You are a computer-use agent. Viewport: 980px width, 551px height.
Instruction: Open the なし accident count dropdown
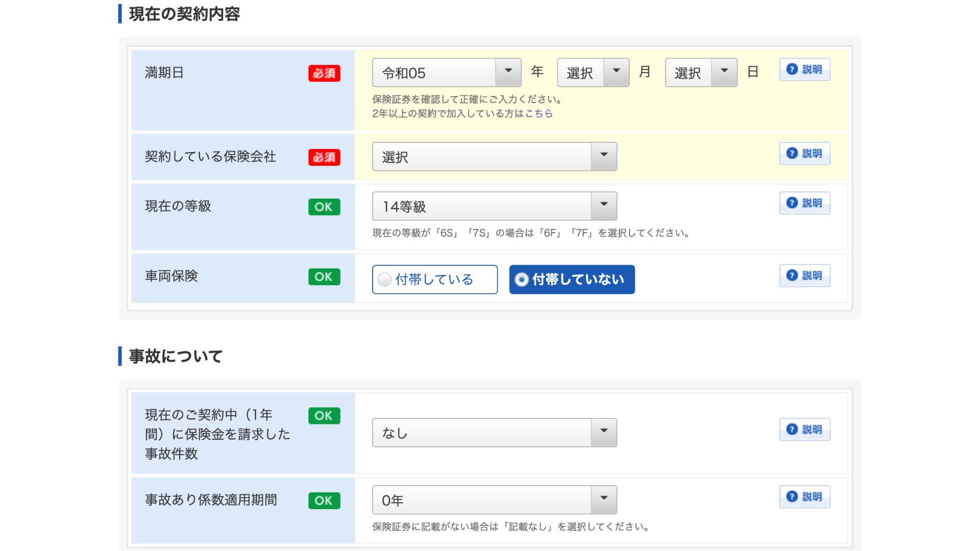tap(495, 433)
